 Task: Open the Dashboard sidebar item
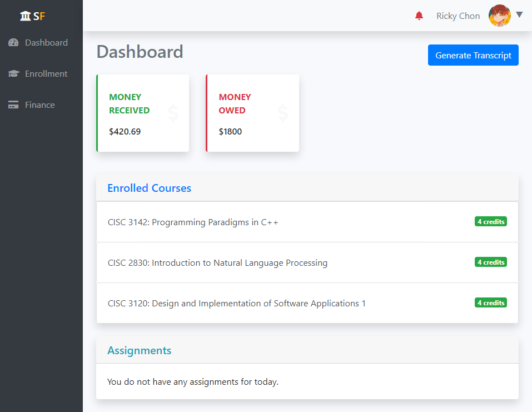pos(46,43)
